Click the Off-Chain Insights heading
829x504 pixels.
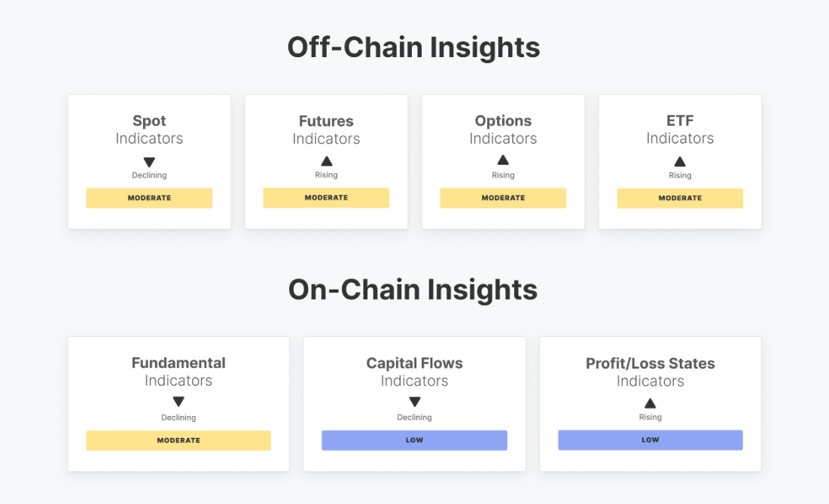tap(413, 47)
